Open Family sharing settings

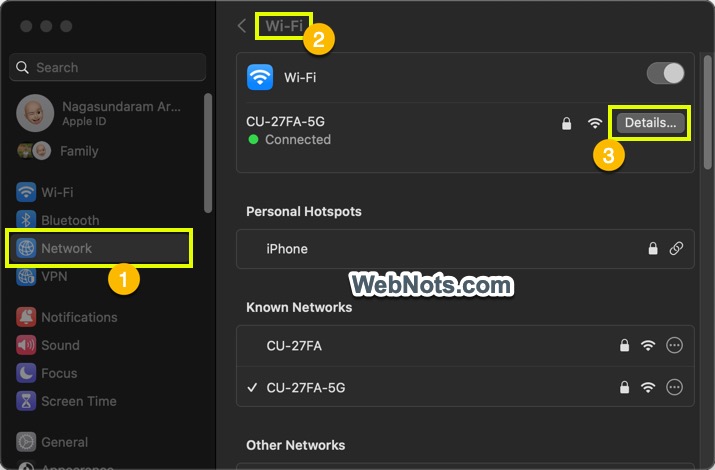coord(57,151)
